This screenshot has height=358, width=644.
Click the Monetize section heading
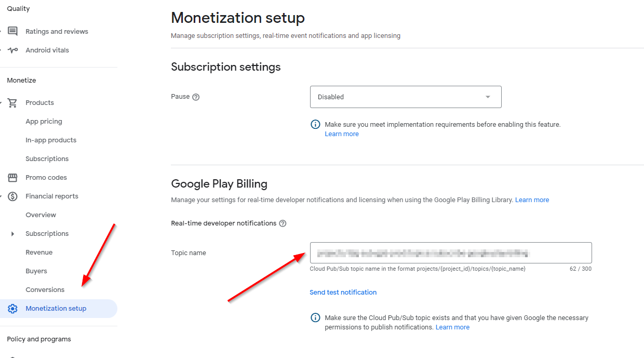21,81
